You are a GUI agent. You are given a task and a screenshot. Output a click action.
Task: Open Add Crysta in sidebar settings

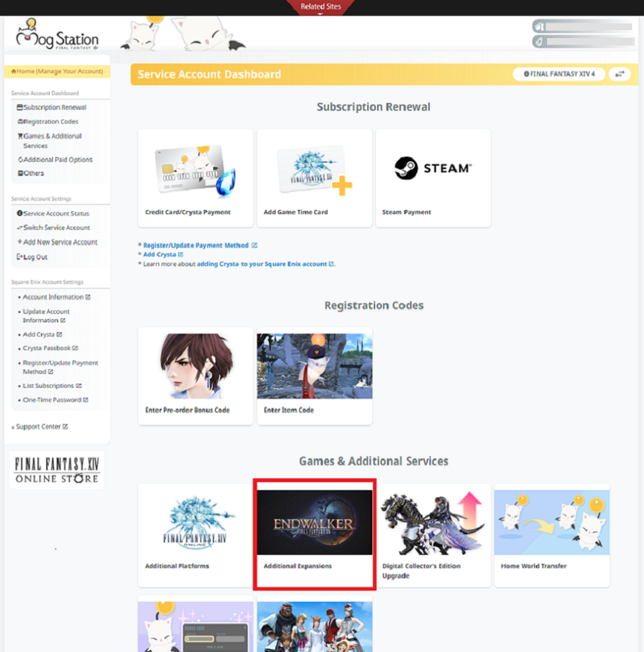41,334
